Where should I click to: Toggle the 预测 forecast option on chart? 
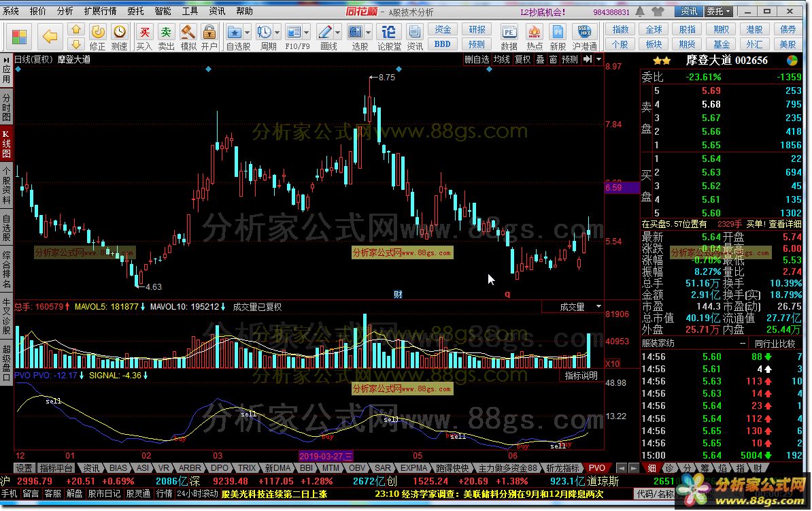pos(570,60)
